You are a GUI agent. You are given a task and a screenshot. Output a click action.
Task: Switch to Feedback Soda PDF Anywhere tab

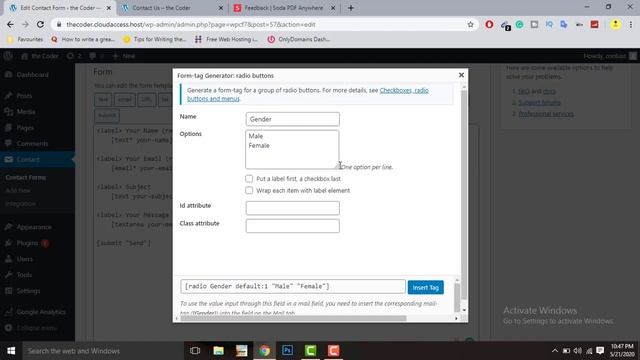click(x=284, y=8)
